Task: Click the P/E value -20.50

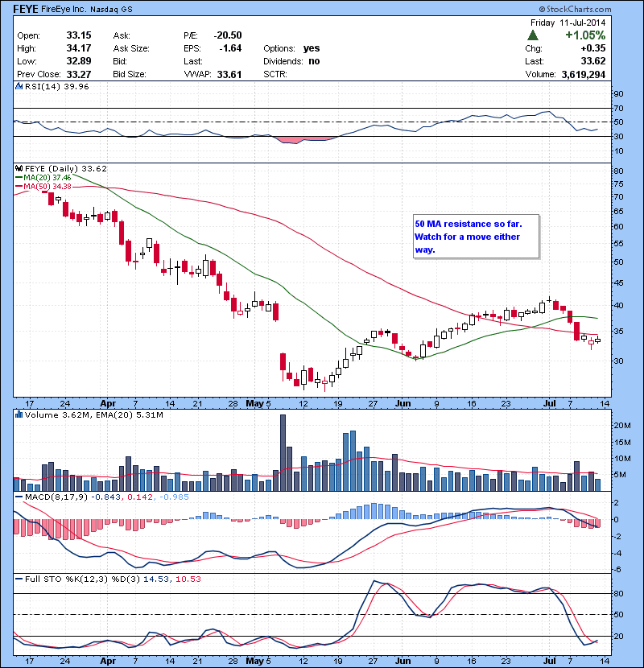Action: tap(228, 35)
